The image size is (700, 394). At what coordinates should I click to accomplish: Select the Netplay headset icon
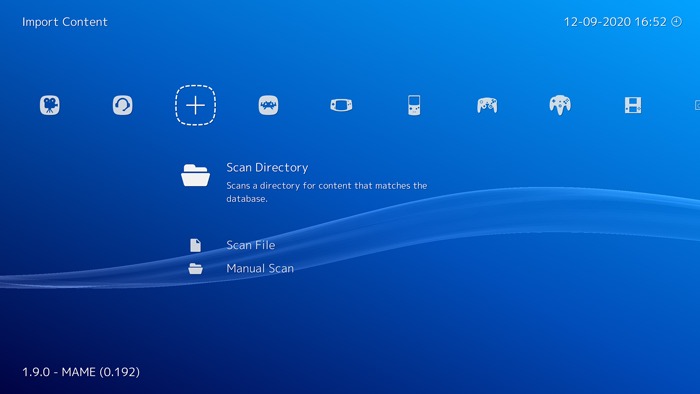point(122,105)
